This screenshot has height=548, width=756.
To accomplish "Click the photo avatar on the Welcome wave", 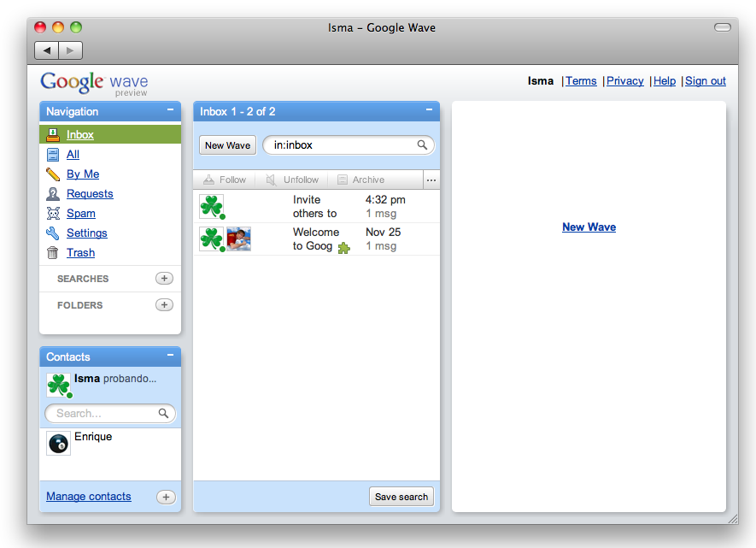I will [238, 239].
